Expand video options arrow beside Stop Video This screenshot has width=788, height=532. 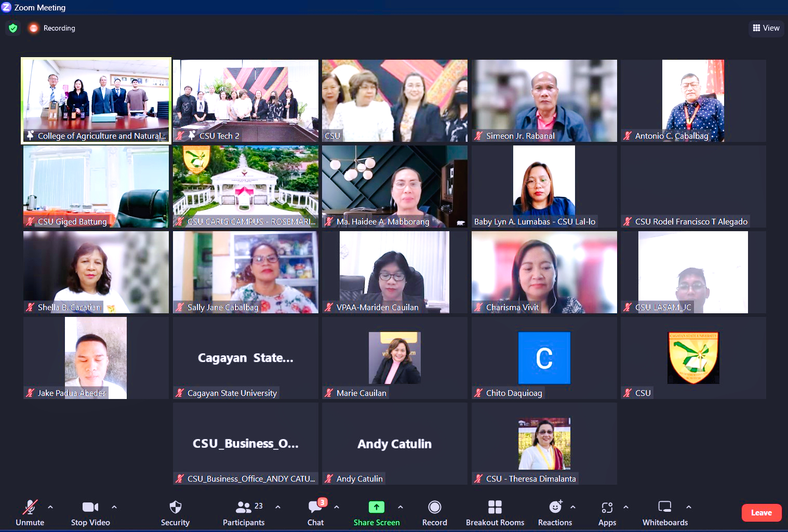pos(114,507)
